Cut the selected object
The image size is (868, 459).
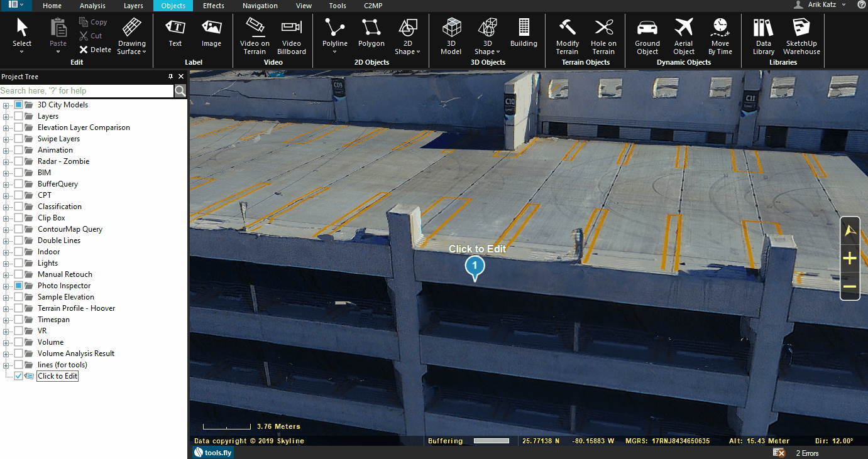(x=91, y=36)
